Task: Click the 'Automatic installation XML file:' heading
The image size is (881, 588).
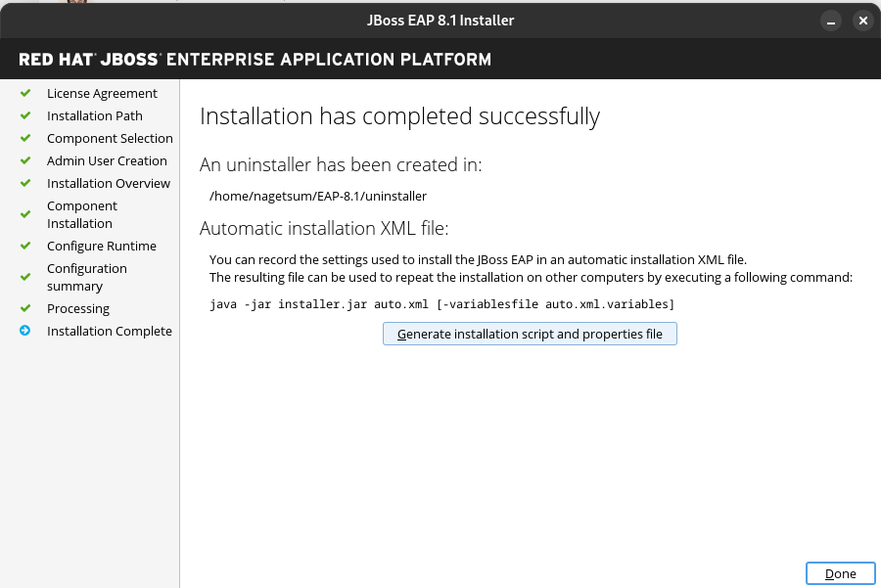Action: tap(324, 229)
